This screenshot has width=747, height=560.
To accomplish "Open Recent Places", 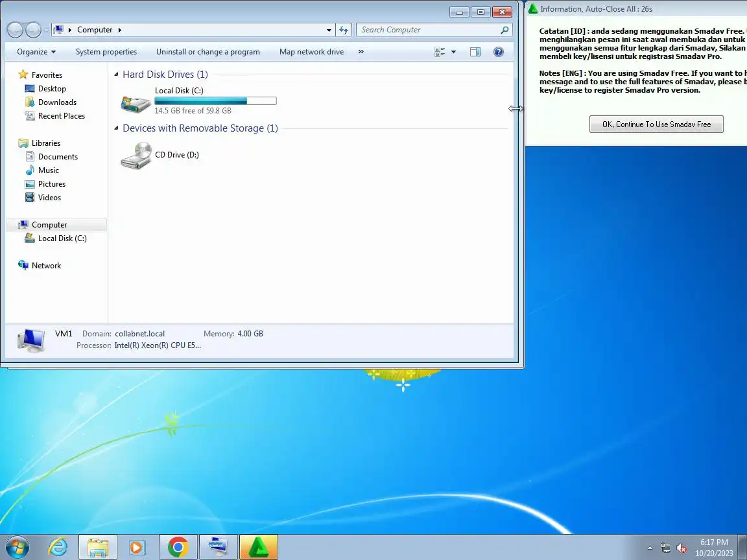I will (62, 116).
